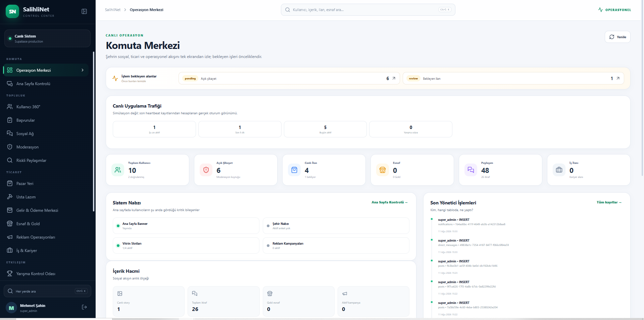This screenshot has width=644, height=320.
Task: Click the SalihliNet breadcrumb link
Action: coord(113,10)
